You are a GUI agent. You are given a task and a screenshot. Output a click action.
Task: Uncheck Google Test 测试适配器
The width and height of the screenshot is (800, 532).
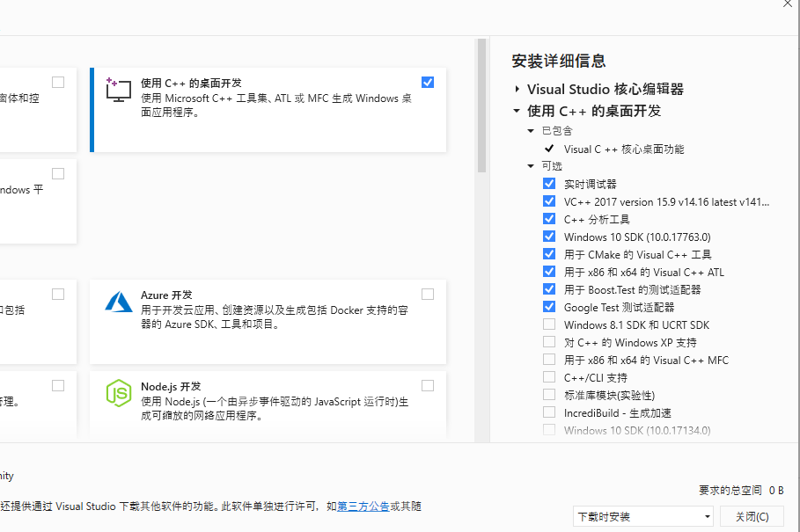tap(549, 307)
